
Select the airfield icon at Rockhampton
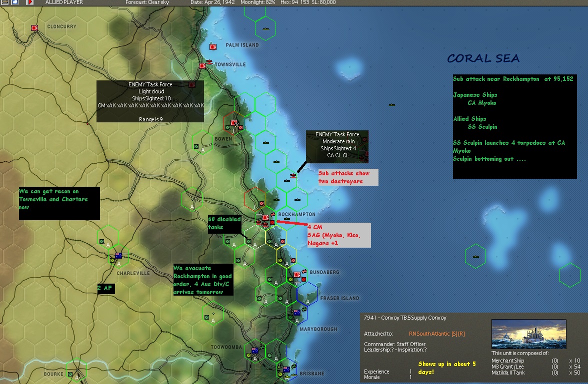(x=272, y=215)
